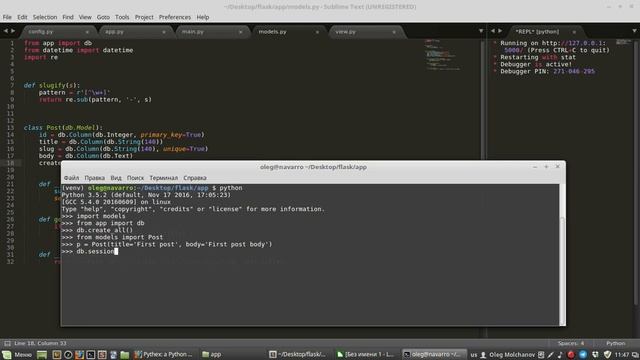This screenshot has width=640, height=360.
Task: Open the Python syntax selector in status bar
Action: (x=616, y=343)
